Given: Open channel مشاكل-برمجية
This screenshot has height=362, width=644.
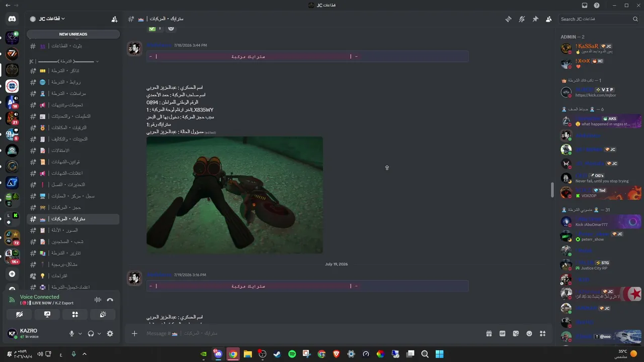Looking at the screenshot, I should 73,264.
